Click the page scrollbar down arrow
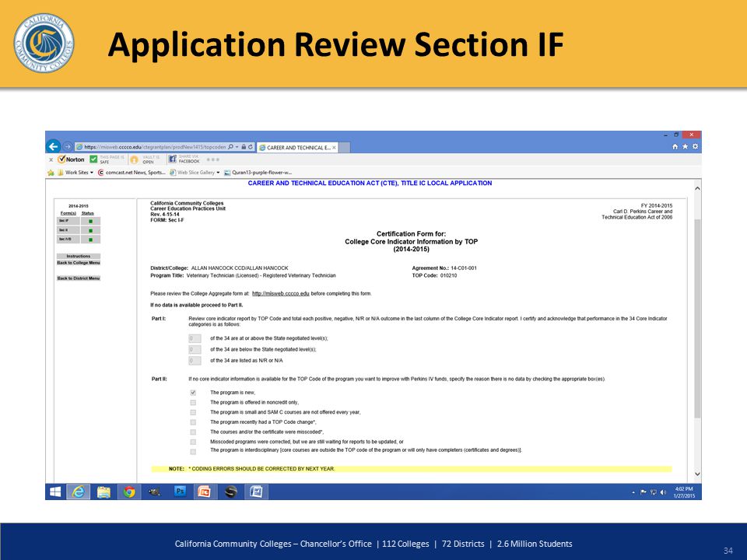 697,474
